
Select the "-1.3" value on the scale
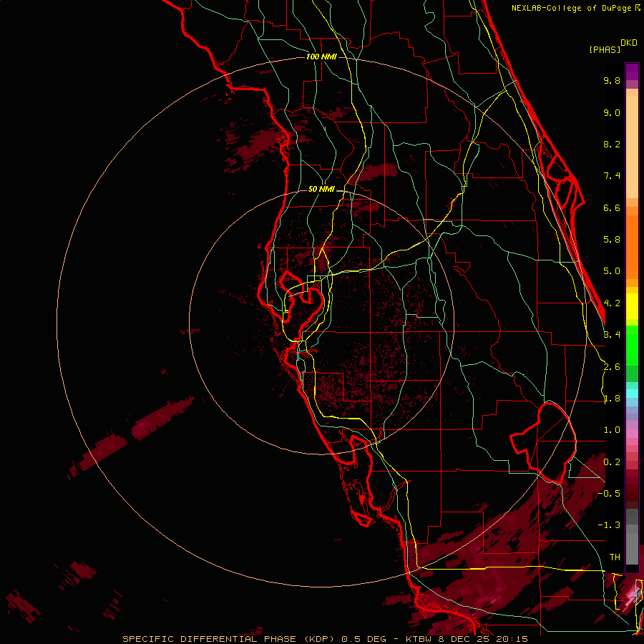609,525
